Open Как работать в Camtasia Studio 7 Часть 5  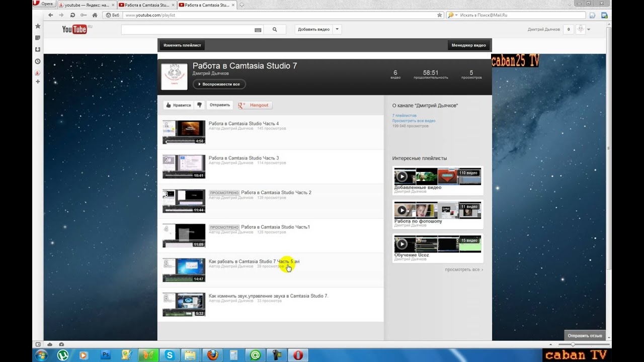254,261
